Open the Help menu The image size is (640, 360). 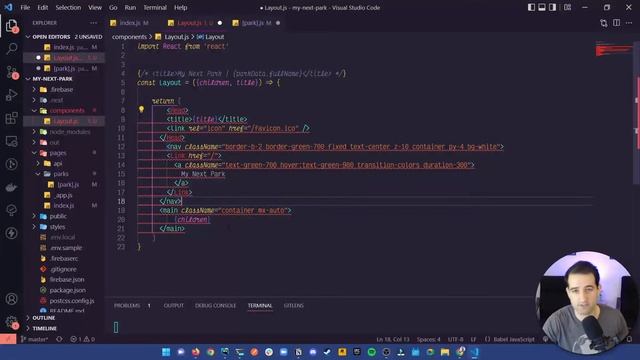(180, 7)
